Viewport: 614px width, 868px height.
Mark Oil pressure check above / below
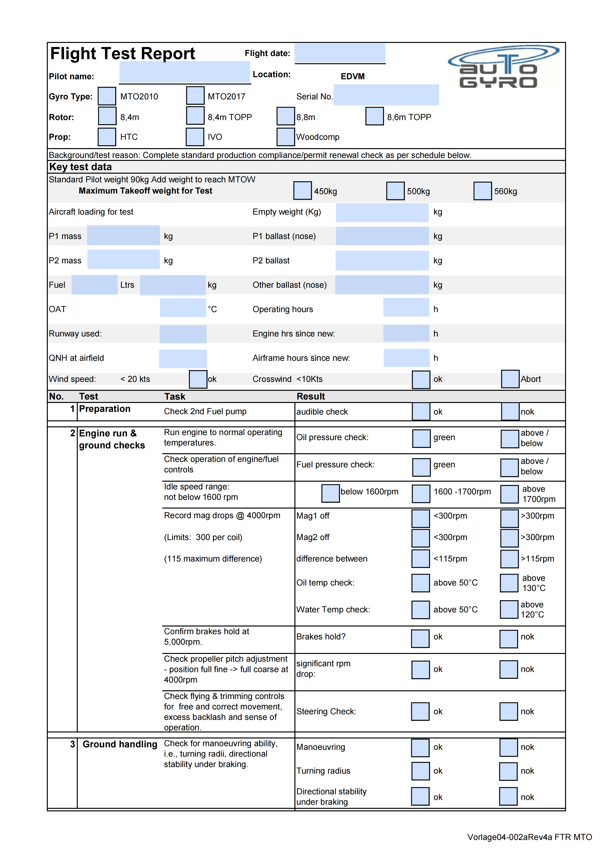point(510,439)
